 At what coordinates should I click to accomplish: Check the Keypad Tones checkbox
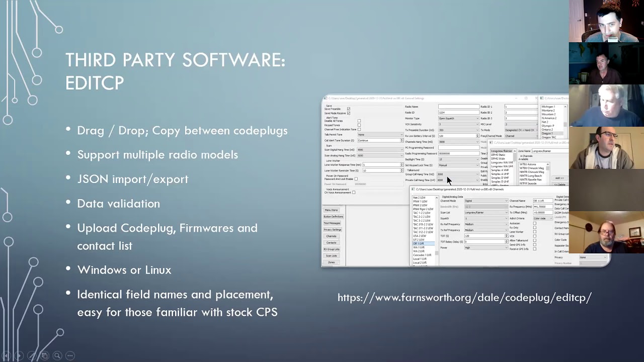point(359,125)
